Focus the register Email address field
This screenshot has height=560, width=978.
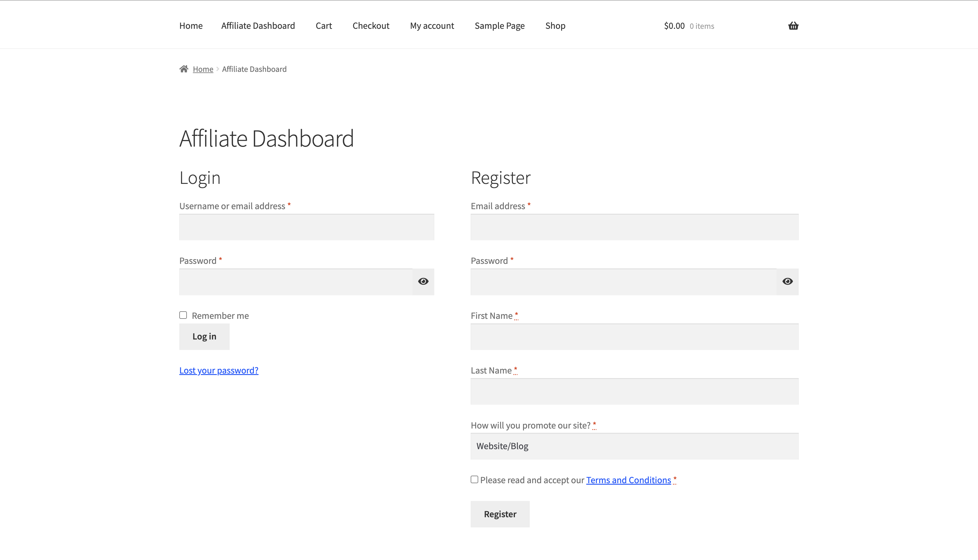(x=634, y=227)
